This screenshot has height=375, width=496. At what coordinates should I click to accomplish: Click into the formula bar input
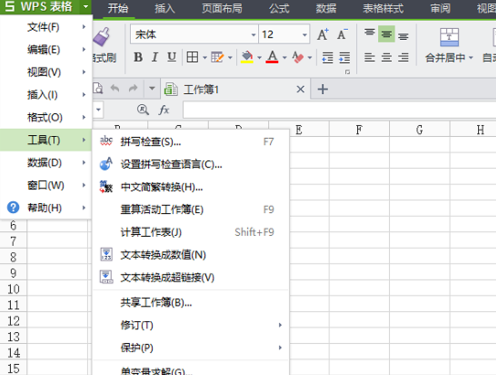coord(339,110)
